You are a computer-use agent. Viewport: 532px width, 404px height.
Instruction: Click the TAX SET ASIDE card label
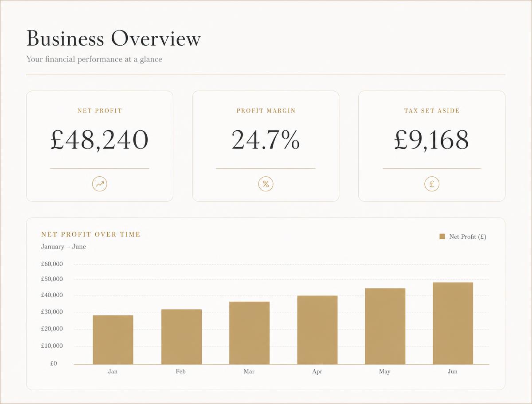tap(432, 111)
